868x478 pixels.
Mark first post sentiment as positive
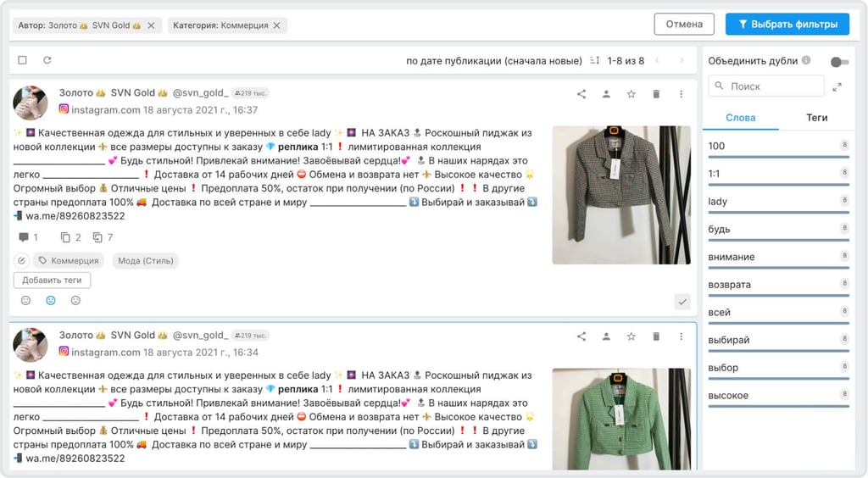point(25,300)
